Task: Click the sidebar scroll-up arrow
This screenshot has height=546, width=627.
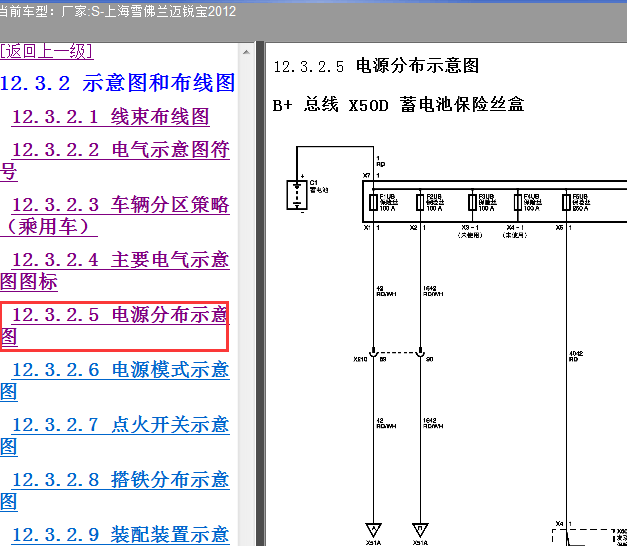Action: point(246,52)
